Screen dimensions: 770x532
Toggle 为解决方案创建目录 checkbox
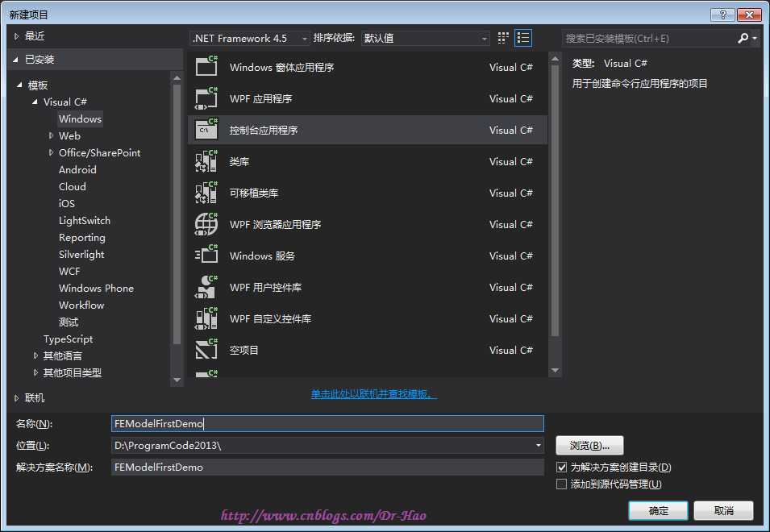561,467
